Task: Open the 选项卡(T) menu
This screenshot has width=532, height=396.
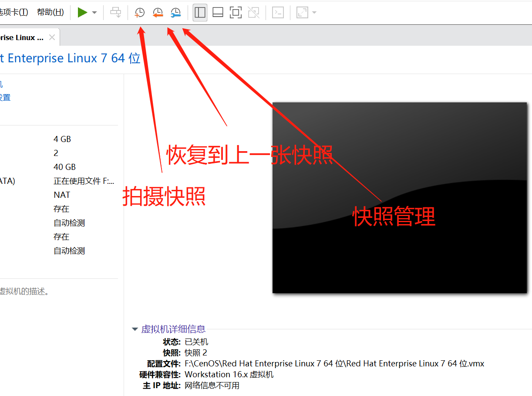Action: tap(14, 12)
